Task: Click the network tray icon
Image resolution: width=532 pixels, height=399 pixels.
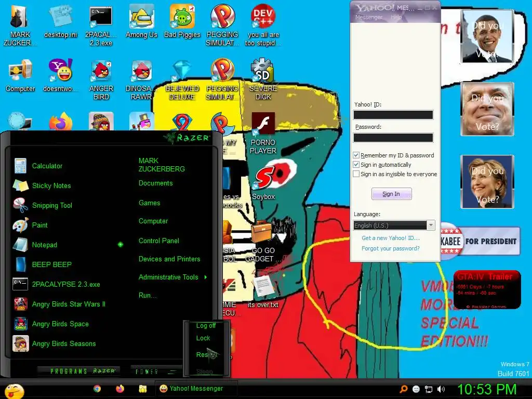Action: point(429,389)
